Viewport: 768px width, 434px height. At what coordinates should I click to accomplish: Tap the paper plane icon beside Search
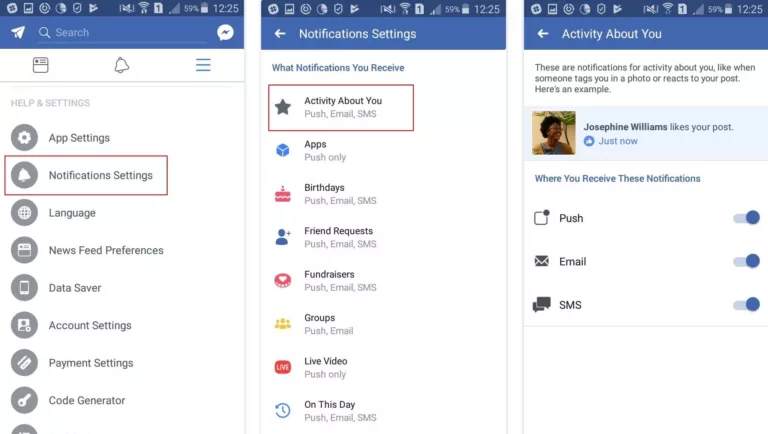(18, 32)
